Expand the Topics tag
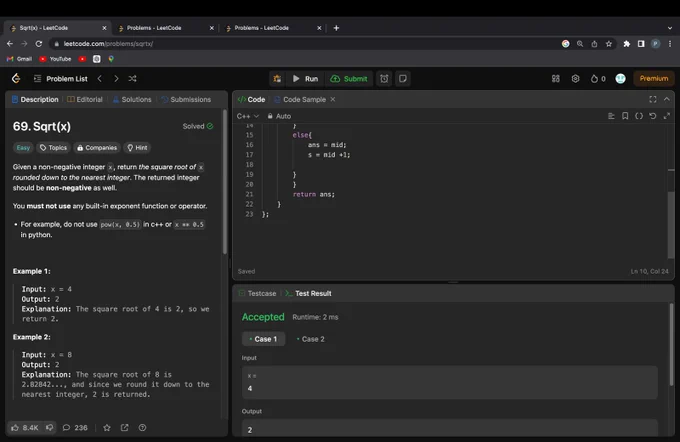This screenshot has width=680, height=442. pyautogui.click(x=53, y=147)
